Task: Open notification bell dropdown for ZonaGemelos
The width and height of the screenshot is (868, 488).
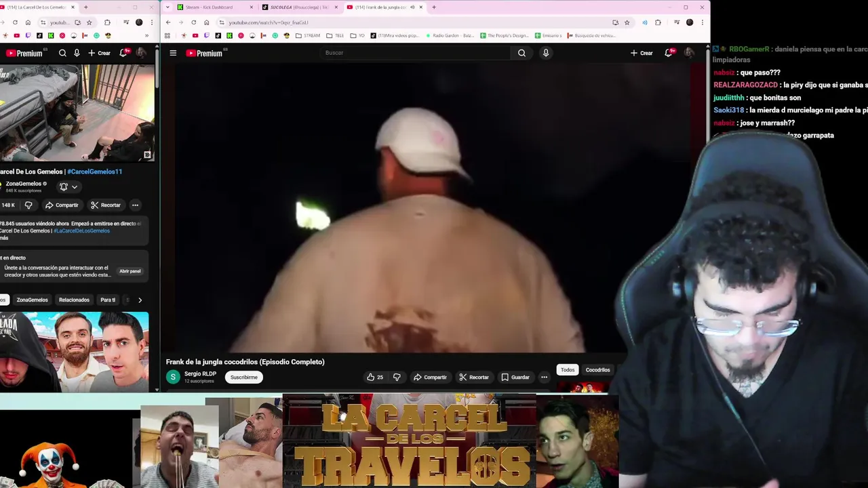Action: pyautogui.click(x=68, y=186)
